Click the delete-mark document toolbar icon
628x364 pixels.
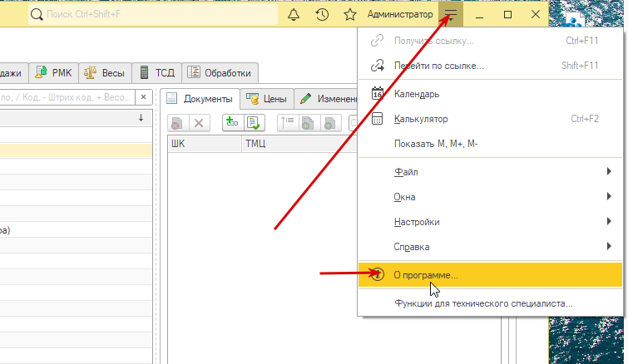click(x=177, y=123)
